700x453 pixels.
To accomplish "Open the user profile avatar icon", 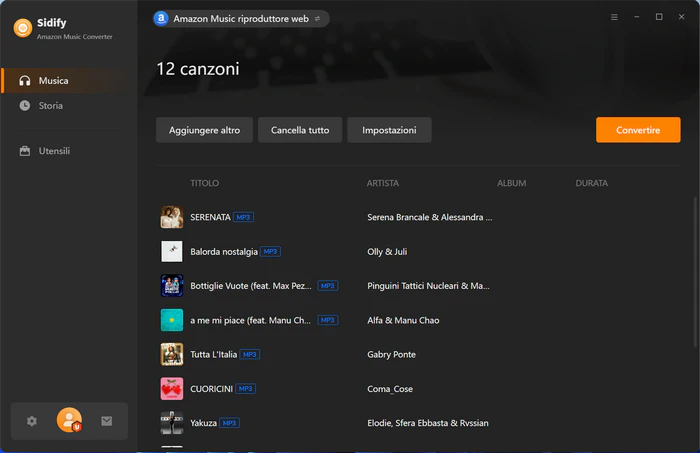I will tap(69, 420).
